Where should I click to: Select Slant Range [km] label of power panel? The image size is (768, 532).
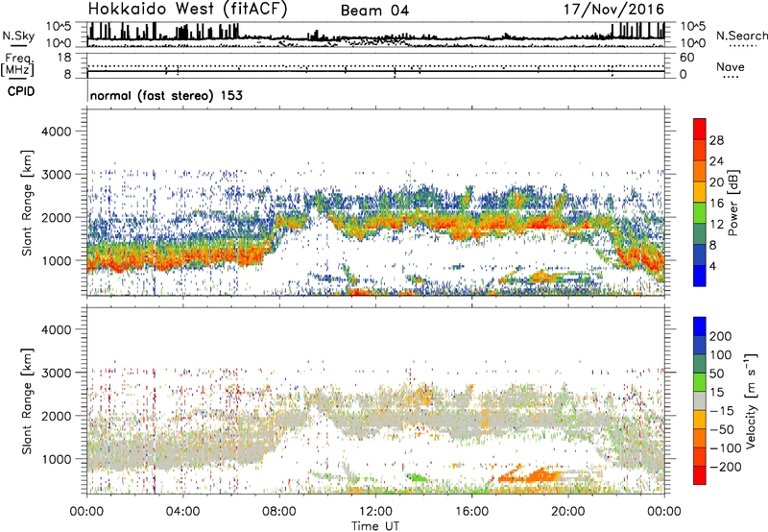tap(27, 204)
